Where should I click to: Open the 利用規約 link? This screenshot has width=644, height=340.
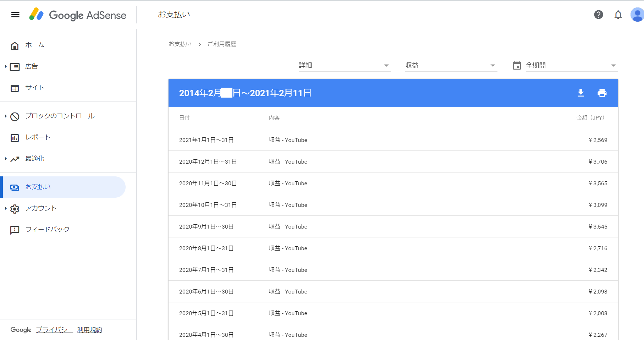point(89,330)
